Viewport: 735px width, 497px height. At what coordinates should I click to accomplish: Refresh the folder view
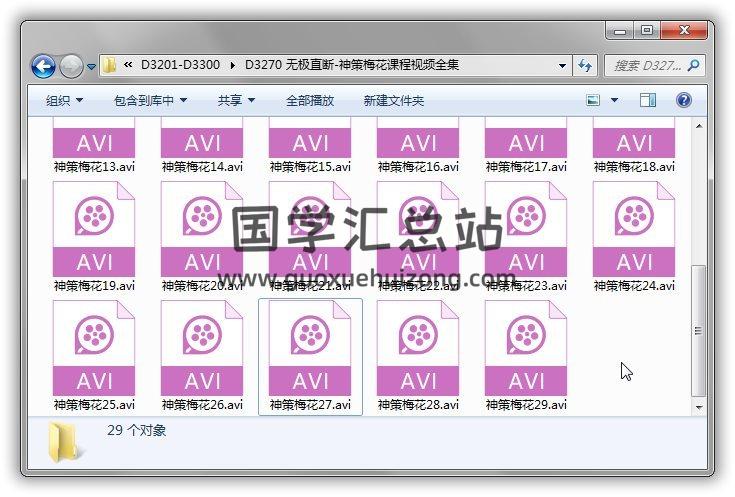tap(585, 65)
